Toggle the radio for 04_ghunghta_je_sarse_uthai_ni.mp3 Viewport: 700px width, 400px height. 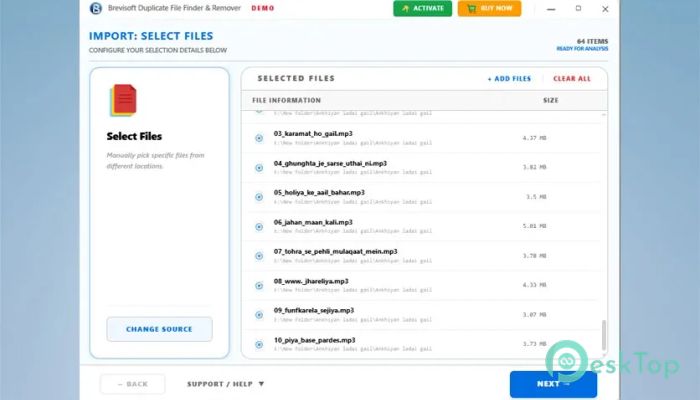tap(259, 168)
